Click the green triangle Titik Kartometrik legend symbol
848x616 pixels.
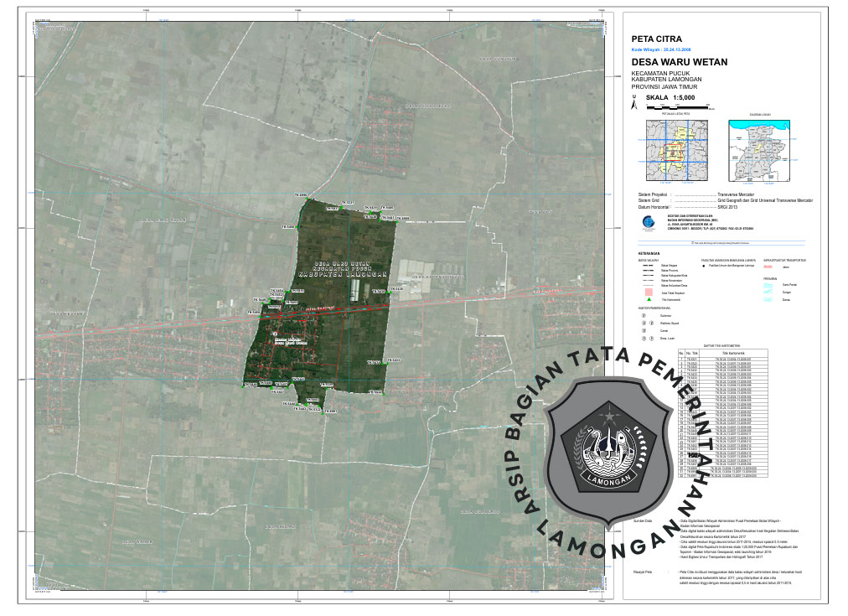(649, 299)
